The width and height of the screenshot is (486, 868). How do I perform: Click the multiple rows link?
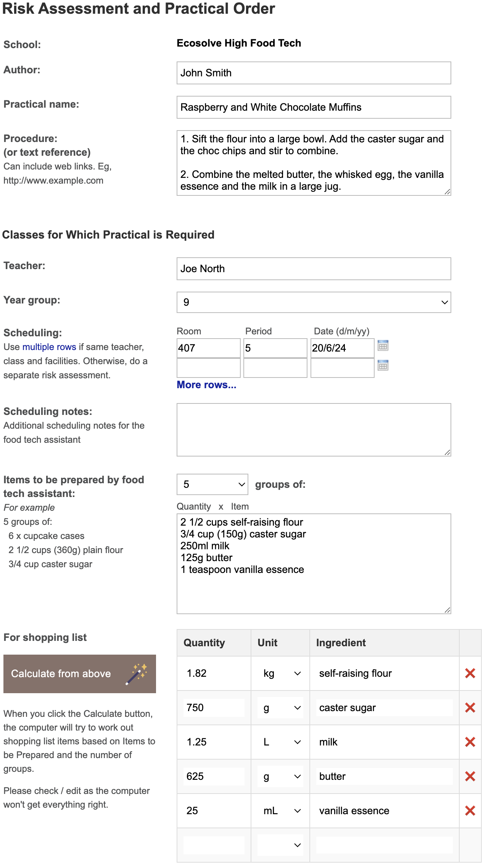tap(49, 347)
